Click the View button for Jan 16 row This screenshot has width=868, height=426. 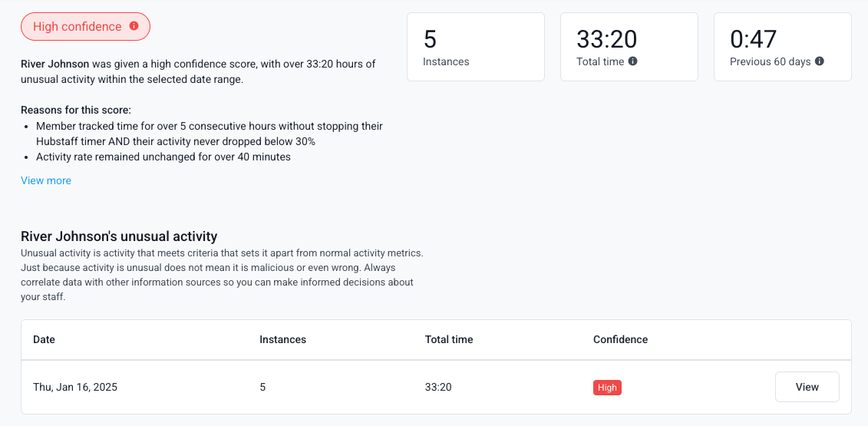[x=807, y=387]
